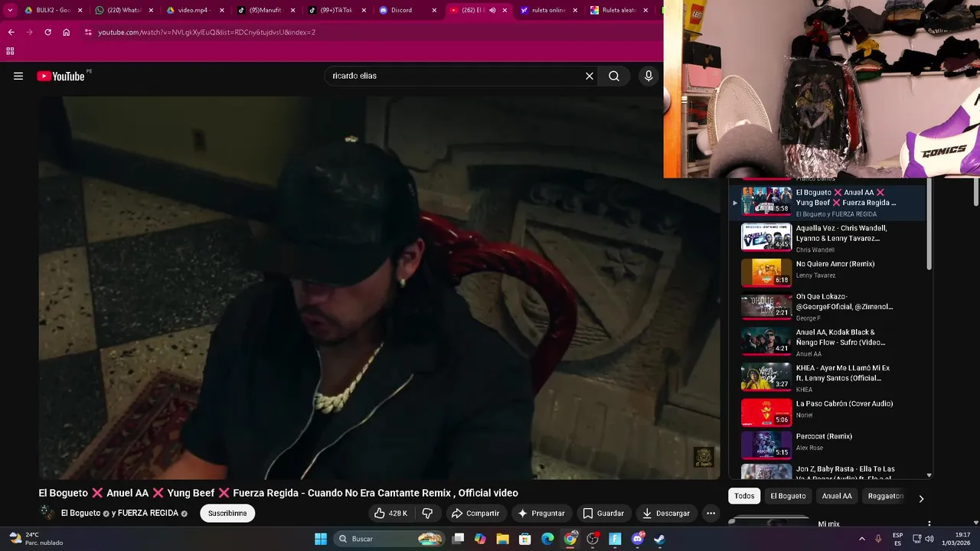The height and width of the screenshot is (551, 980).
Task: View site information icon in address bar
Action: [88, 32]
